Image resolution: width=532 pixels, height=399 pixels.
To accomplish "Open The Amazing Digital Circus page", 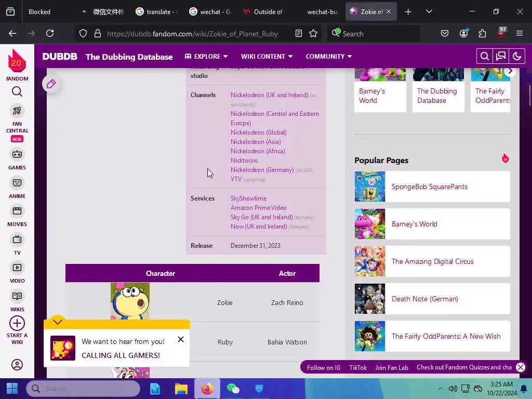I will click(x=432, y=261).
